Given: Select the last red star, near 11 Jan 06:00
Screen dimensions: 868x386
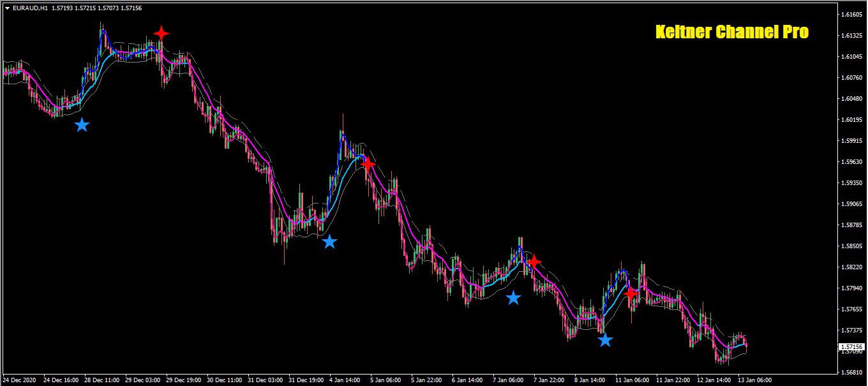Looking at the screenshot, I should tap(631, 294).
